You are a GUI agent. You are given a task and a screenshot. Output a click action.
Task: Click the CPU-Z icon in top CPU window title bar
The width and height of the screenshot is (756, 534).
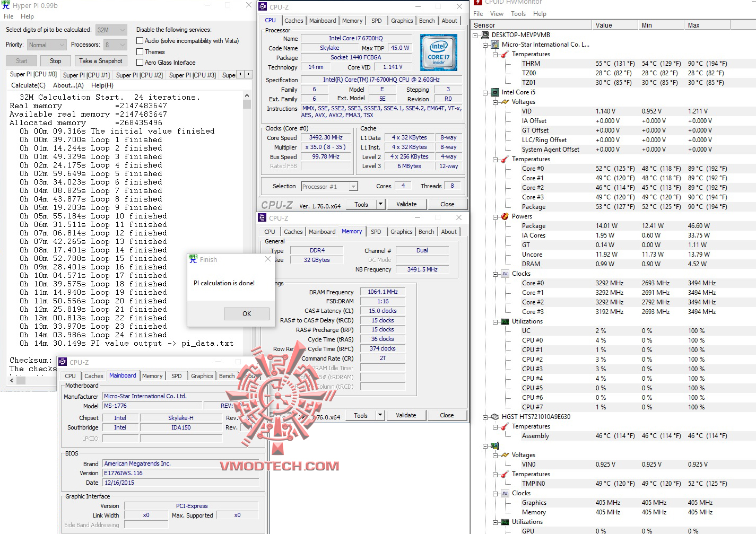click(x=263, y=7)
